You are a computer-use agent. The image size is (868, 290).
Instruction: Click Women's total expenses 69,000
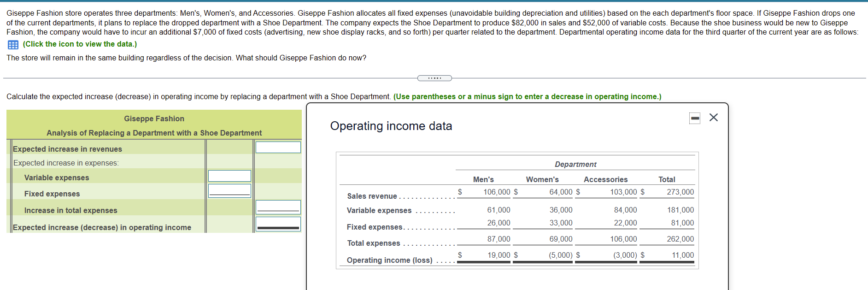click(x=561, y=239)
